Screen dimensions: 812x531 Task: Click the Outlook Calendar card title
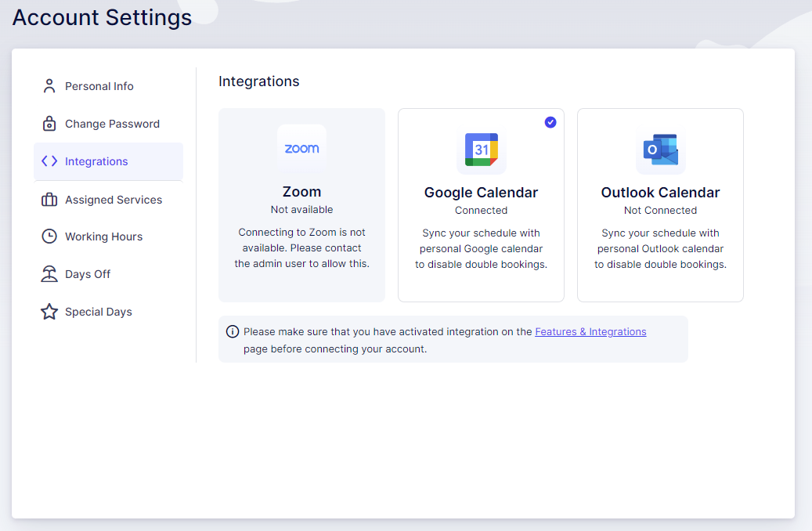click(660, 193)
